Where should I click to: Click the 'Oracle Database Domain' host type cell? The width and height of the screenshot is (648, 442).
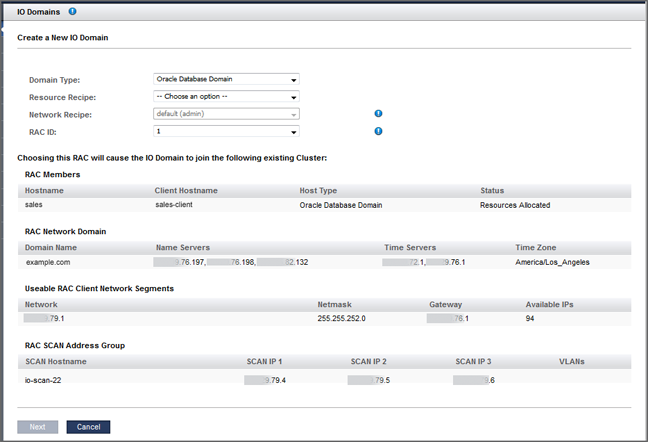tap(341, 205)
